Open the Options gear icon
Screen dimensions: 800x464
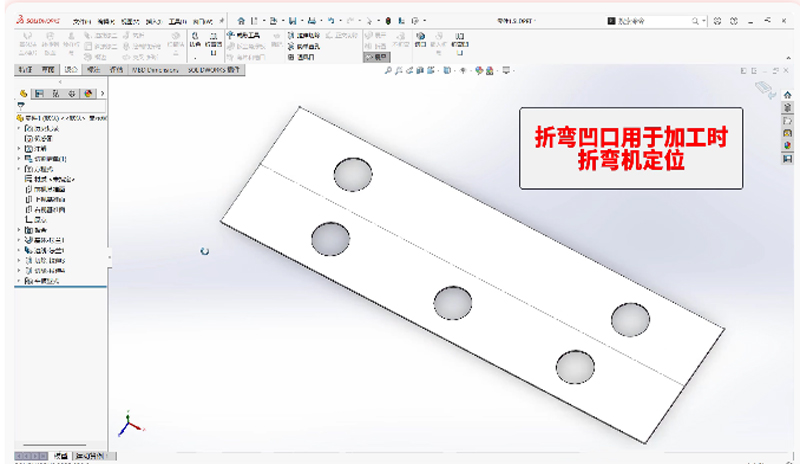click(415, 21)
